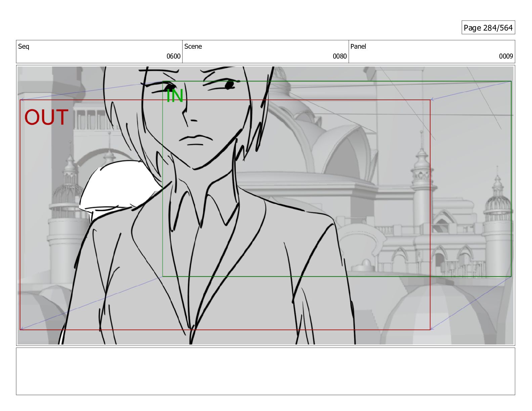Select the Panel header label
Viewport: 532px width, 411px height.
coord(358,46)
